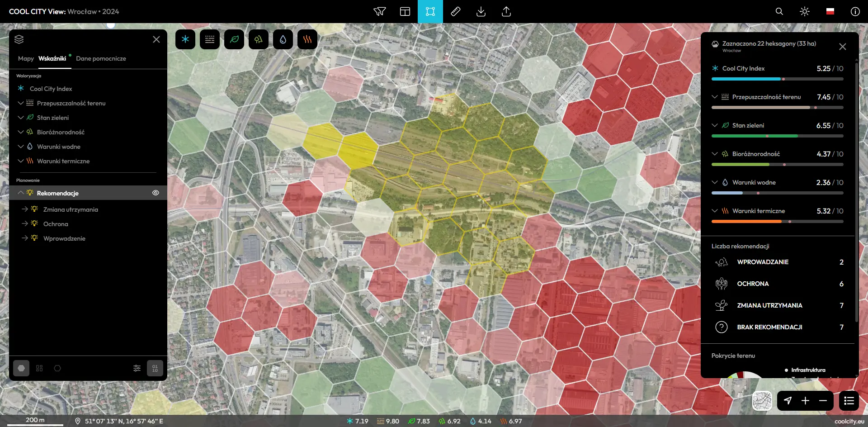This screenshot has width=868, height=427.
Task: Select the outlined hexagon display mode
Action: tap(57, 368)
